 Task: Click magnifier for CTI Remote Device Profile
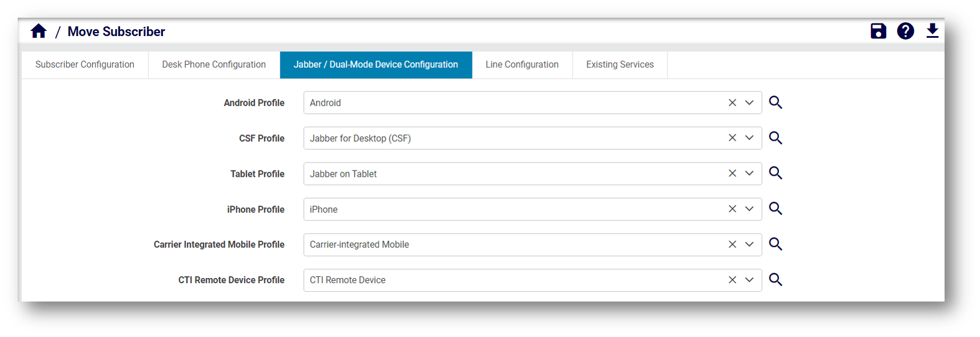click(x=775, y=280)
